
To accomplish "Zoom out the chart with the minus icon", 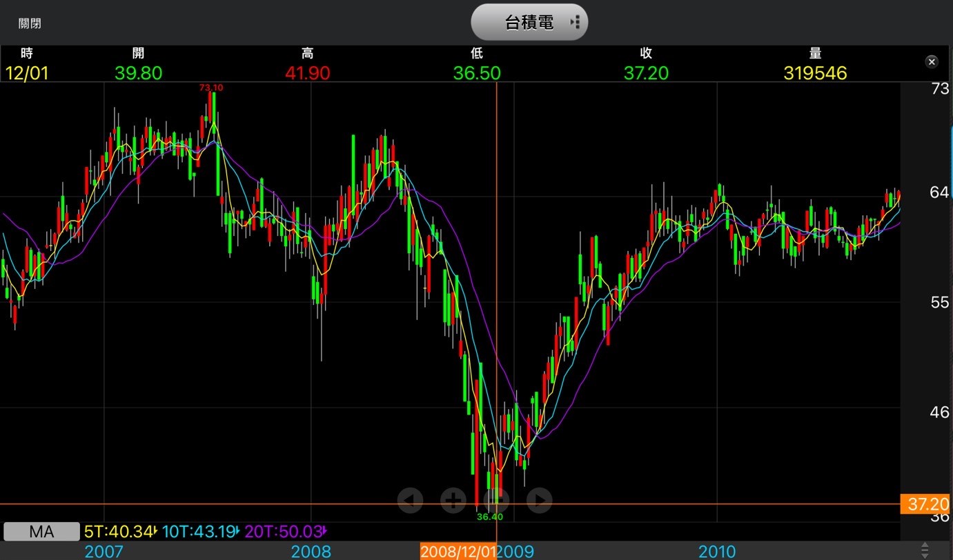I will click(496, 500).
